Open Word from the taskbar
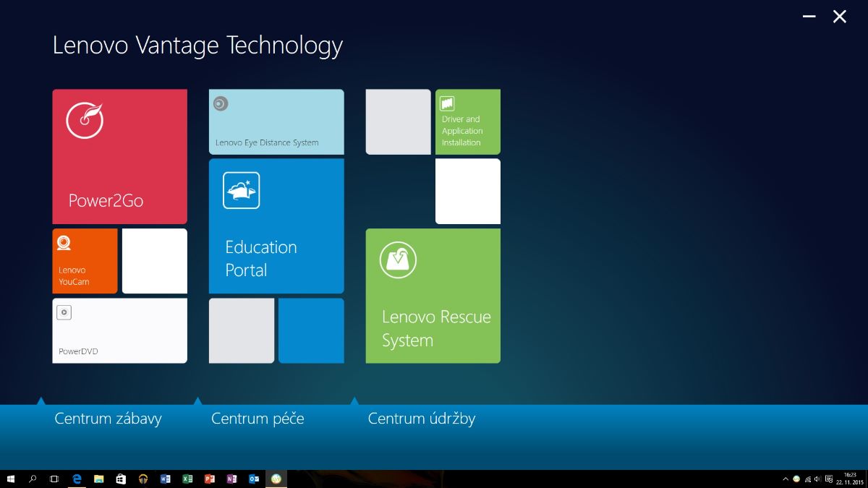The image size is (868, 488). 165,479
